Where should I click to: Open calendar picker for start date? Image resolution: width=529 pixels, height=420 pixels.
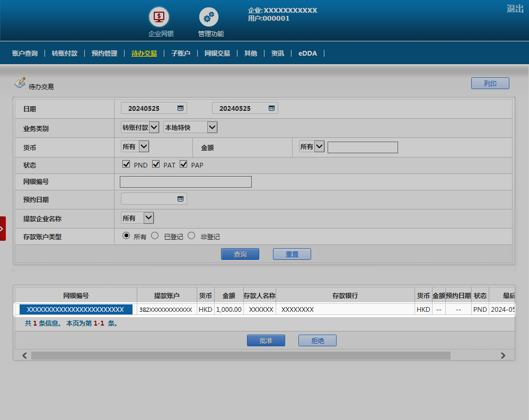[180, 108]
